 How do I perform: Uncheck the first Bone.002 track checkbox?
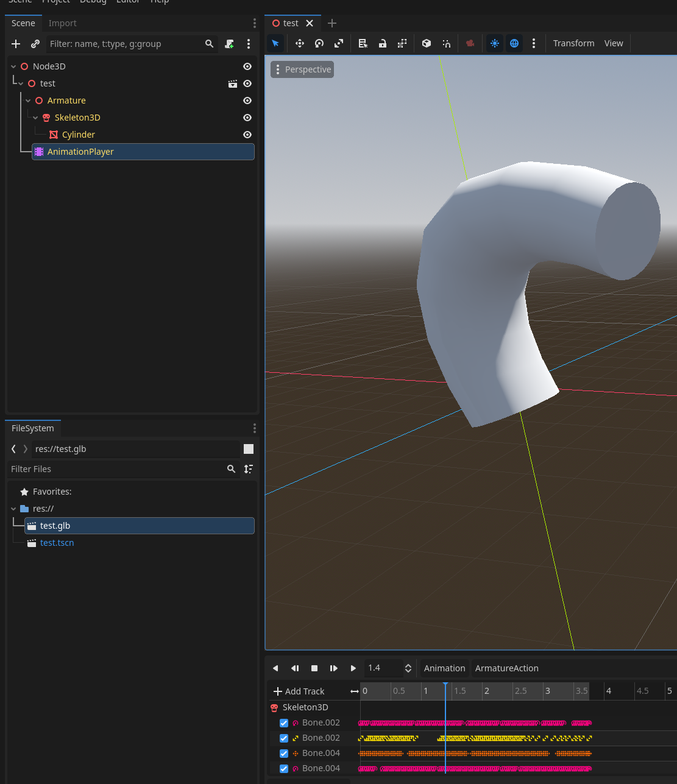point(283,722)
